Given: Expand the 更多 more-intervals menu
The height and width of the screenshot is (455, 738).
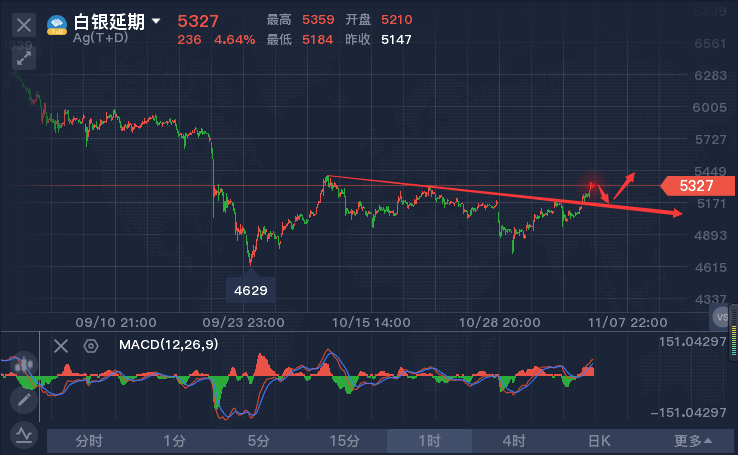Looking at the screenshot, I should (x=693, y=440).
